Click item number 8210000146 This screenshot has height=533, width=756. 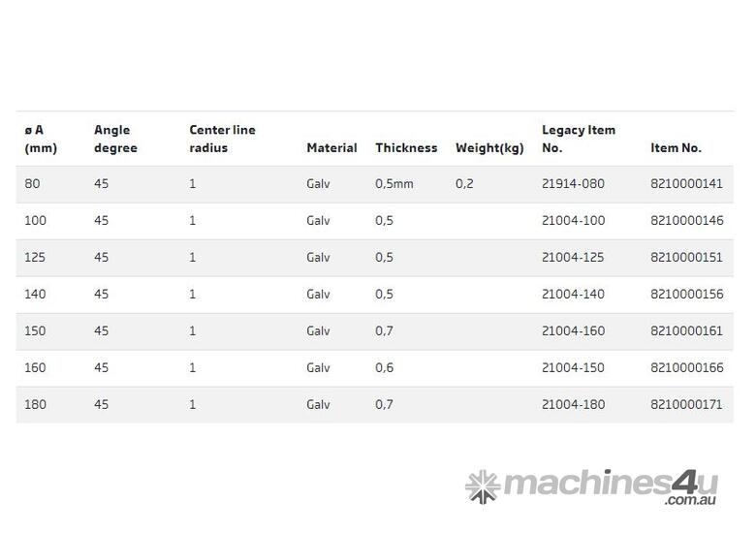pyautogui.click(x=686, y=221)
